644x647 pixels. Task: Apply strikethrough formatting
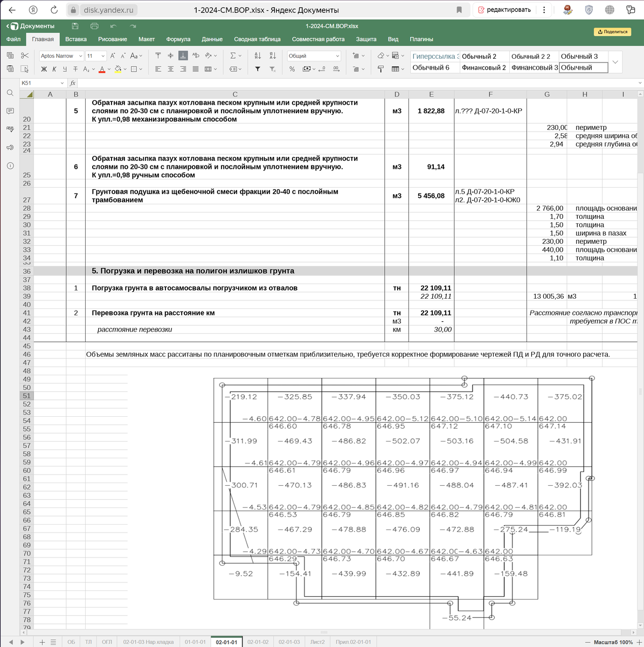pos(75,69)
